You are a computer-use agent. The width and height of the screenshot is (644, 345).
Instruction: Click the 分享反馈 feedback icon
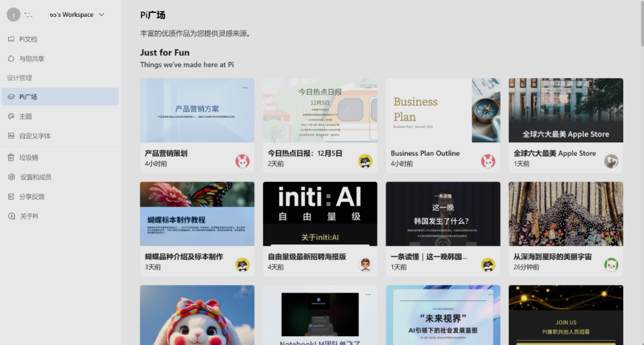click(x=11, y=197)
